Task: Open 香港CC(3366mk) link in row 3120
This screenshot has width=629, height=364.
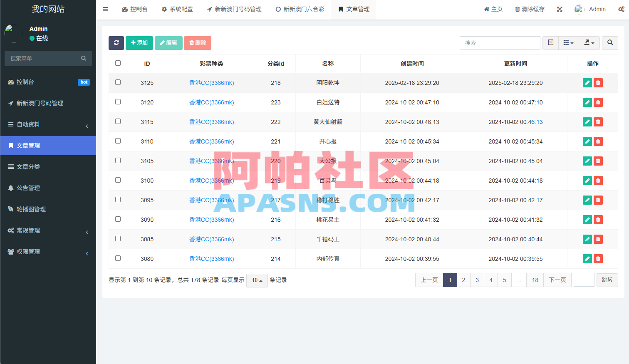Action: coord(212,102)
